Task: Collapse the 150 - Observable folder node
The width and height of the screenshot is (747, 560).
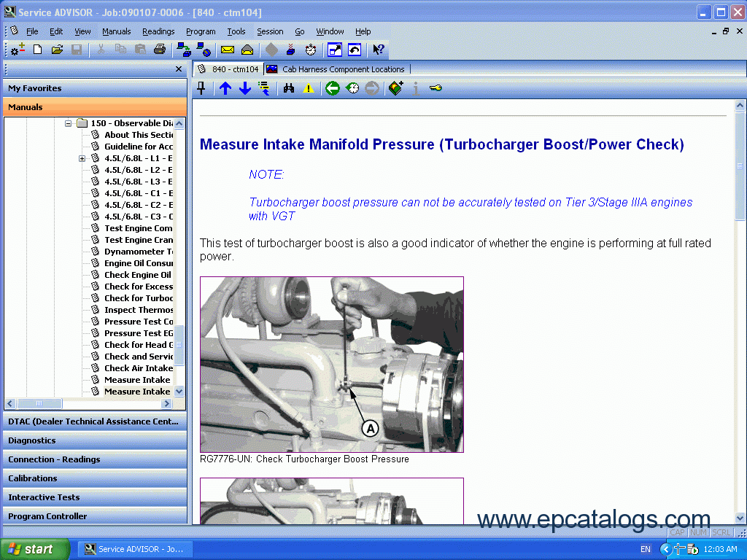Action: pyautogui.click(x=69, y=123)
